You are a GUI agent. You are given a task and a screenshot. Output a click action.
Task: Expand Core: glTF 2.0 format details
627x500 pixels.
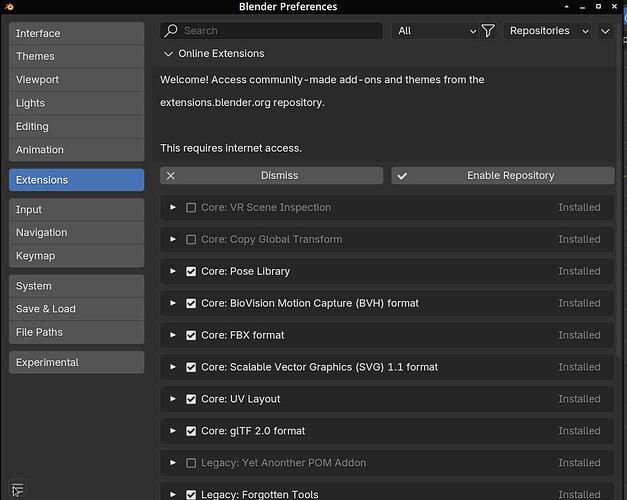coord(173,431)
